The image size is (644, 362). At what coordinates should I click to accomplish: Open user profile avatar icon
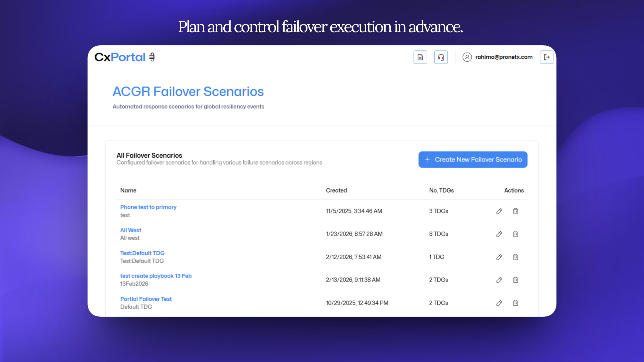[467, 57]
